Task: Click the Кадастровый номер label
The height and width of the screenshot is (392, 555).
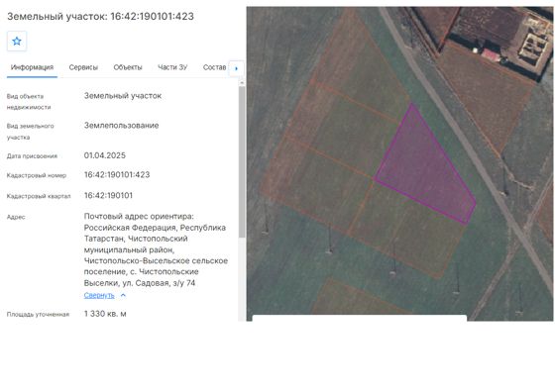Action: coord(37,175)
